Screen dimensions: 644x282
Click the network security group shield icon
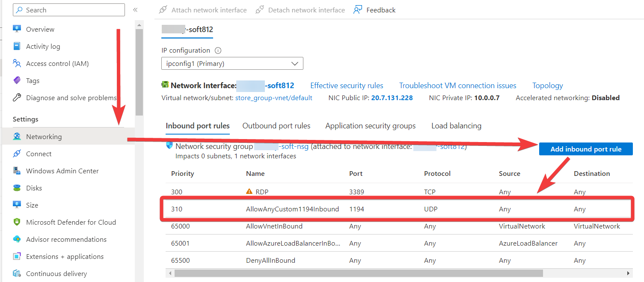pyautogui.click(x=169, y=146)
